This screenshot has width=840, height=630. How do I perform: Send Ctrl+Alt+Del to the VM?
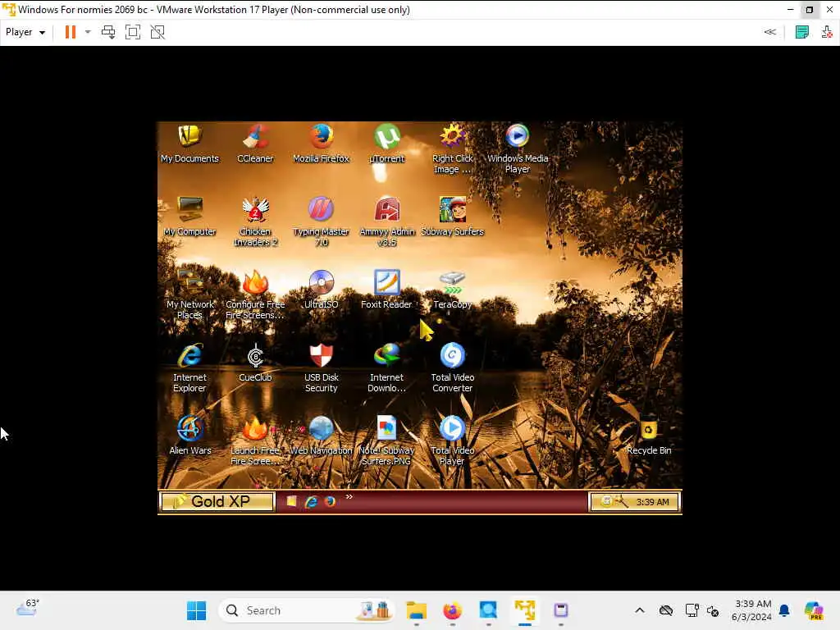pyautogui.click(x=108, y=32)
